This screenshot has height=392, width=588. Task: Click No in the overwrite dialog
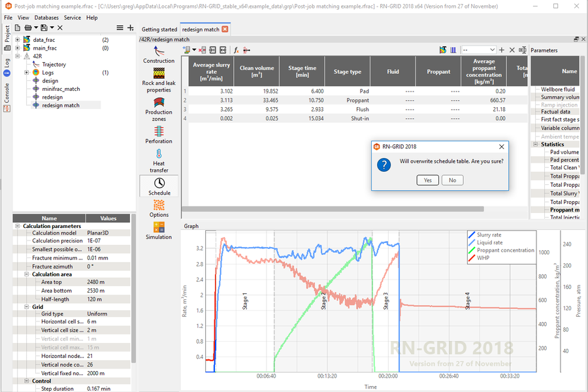coord(452,180)
